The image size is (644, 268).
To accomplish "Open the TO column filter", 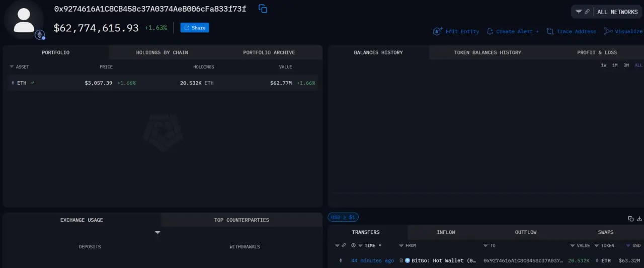I will click(x=486, y=245).
